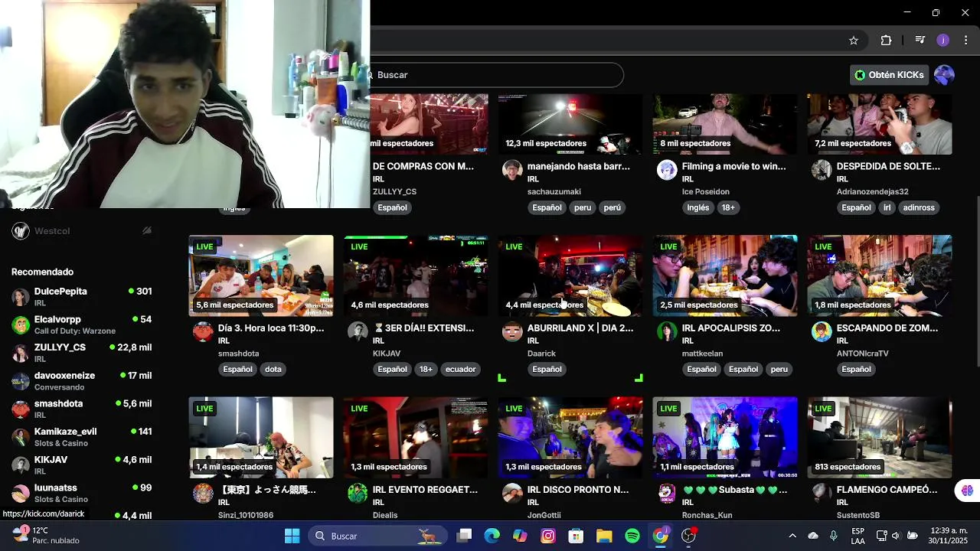980x551 pixels.
Task: Open Microsoft Store from the taskbar
Action: click(x=576, y=536)
